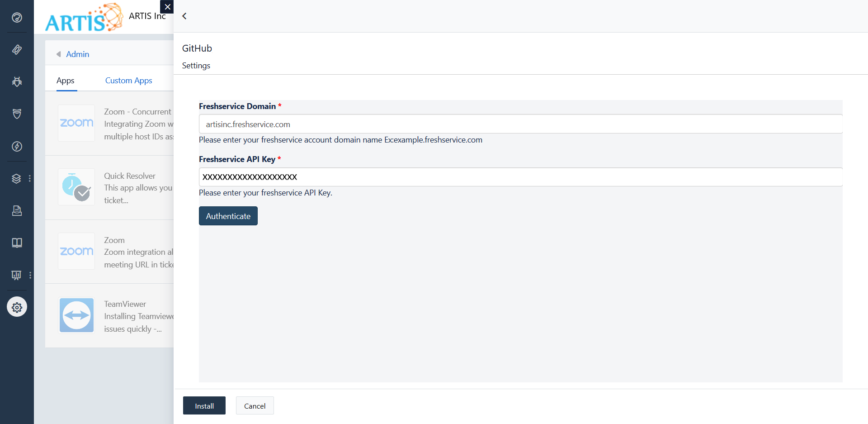Switch to the Custom Apps tab

(x=129, y=81)
